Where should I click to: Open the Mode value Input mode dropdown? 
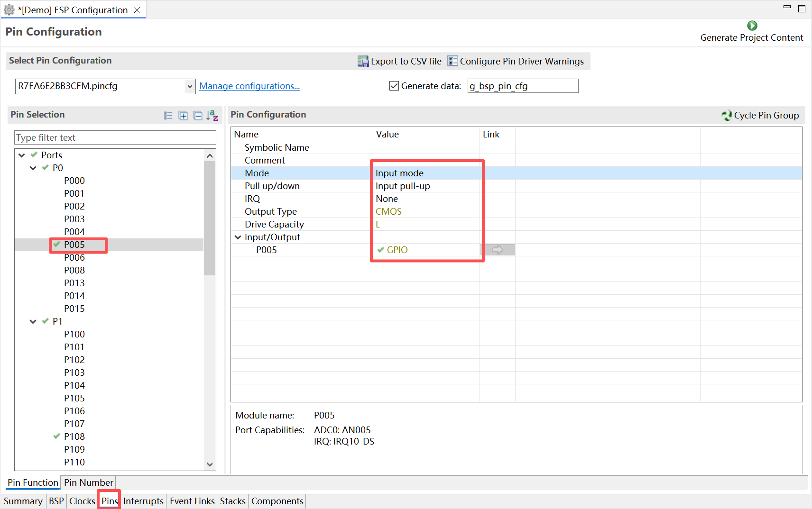(426, 173)
